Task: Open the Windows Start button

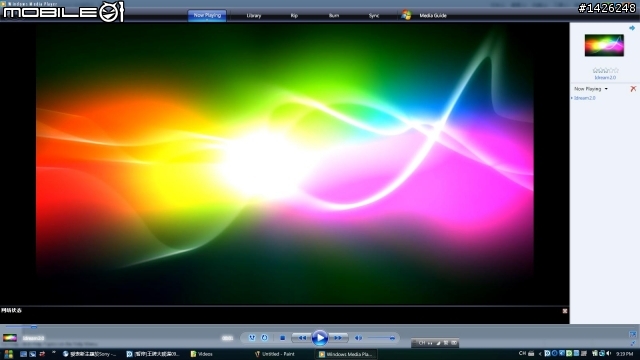Action: coord(9,354)
